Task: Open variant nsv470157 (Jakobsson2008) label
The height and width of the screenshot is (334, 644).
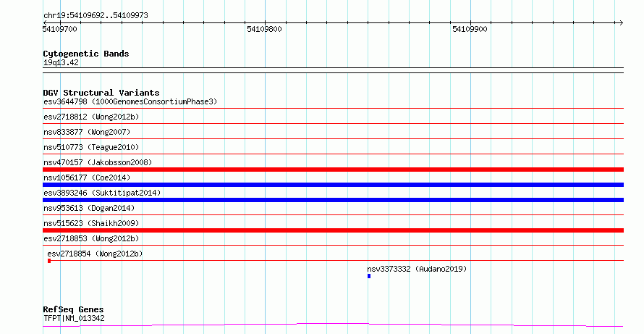Action: [x=98, y=162]
